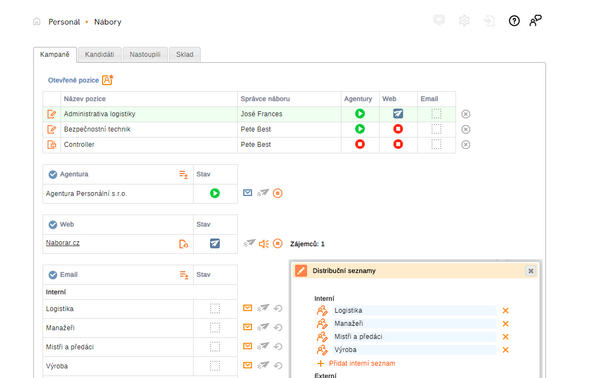Click envelope icon for Logistika
Image resolution: width=600 pixels, height=378 pixels.
click(x=248, y=308)
